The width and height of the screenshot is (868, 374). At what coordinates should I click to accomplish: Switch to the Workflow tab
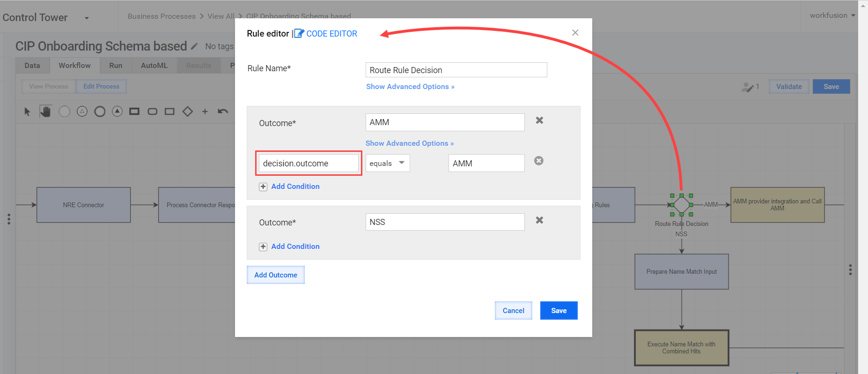(x=74, y=66)
